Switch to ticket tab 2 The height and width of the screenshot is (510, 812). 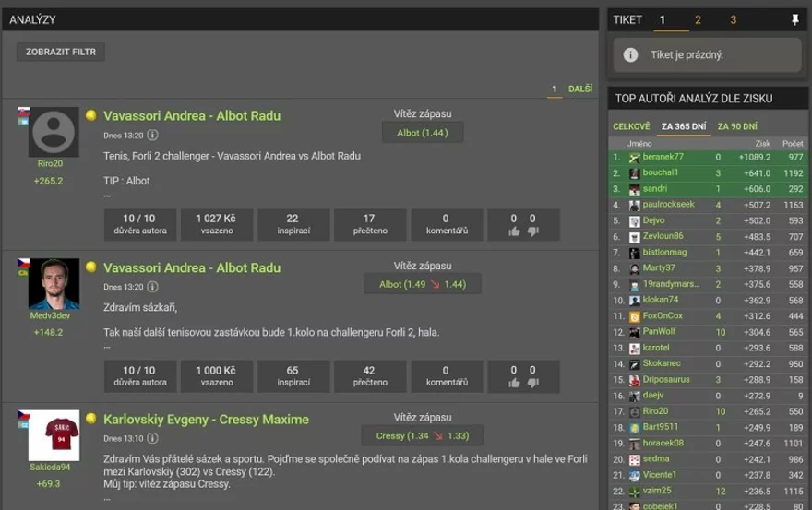click(x=698, y=19)
